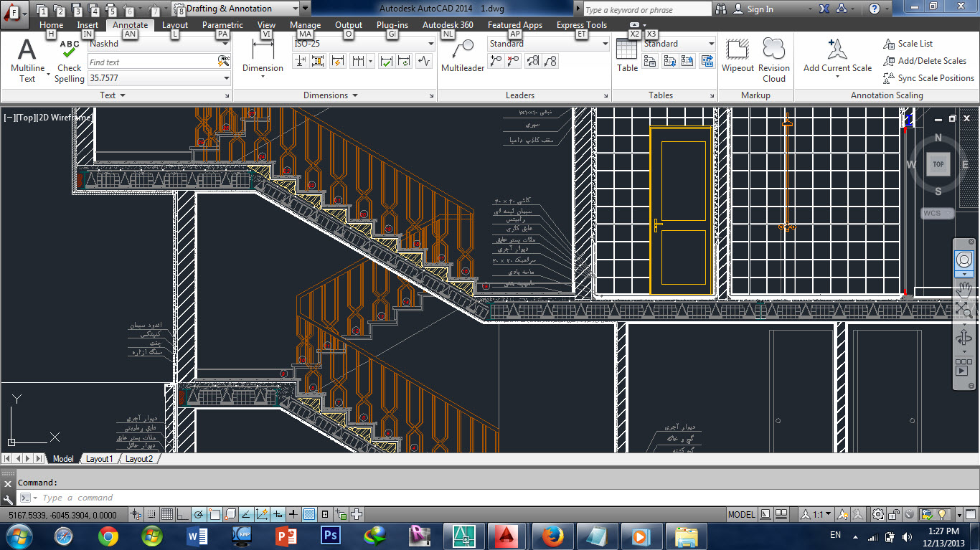980x550 pixels.
Task: Run Check Spelling
Action: [x=70, y=61]
